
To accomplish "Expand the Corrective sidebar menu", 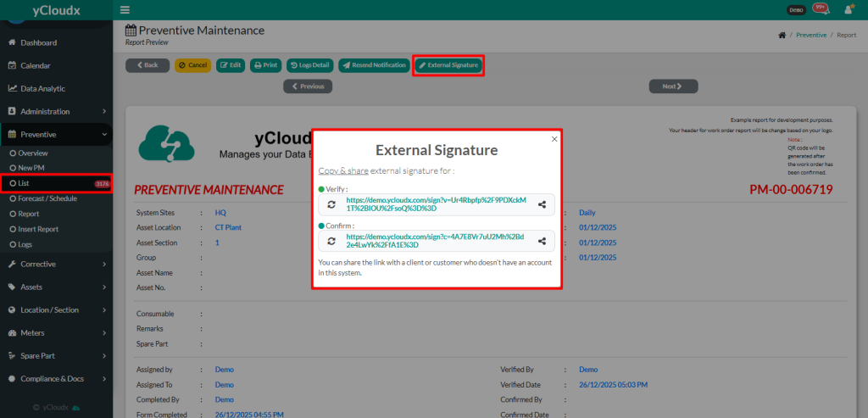I will coord(56,264).
